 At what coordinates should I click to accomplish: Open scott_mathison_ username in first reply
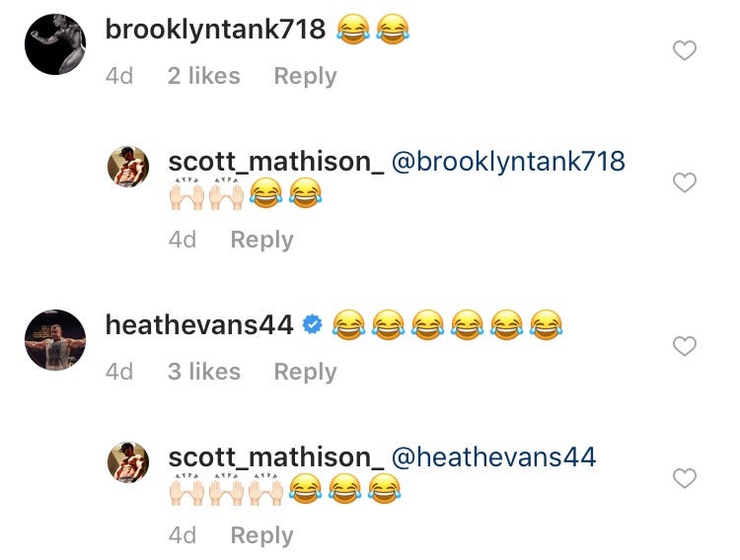click(x=276, y=162)
